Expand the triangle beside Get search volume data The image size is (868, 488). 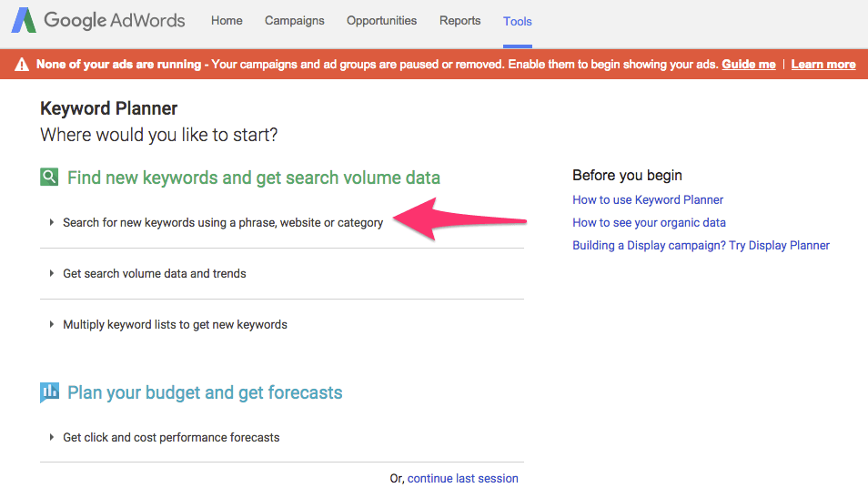(x=52, y=273)
